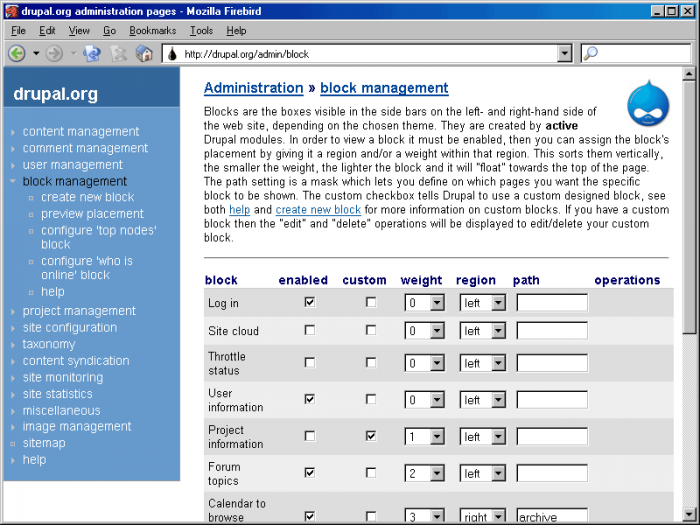Click create new block link in description
The height and width of the screenshot is (525, 700).
click(x=318, y=210)
